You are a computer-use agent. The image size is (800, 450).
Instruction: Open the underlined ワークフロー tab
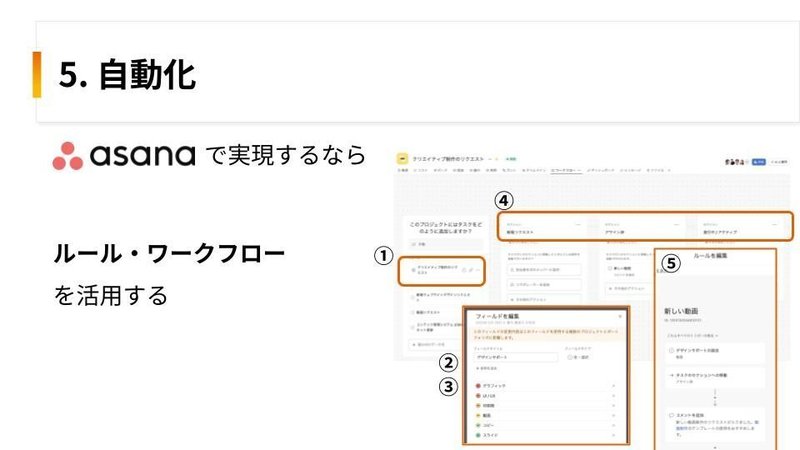pos(566,170)
